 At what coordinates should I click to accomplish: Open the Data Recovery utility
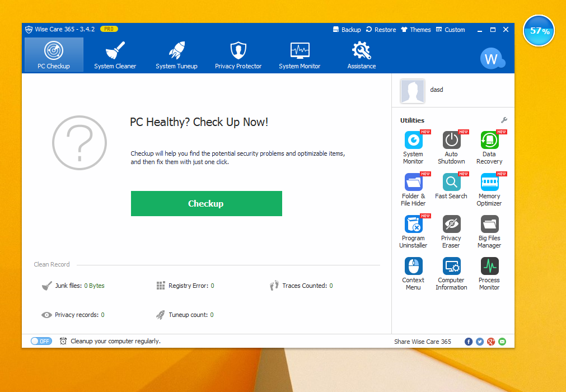point(489,148)
